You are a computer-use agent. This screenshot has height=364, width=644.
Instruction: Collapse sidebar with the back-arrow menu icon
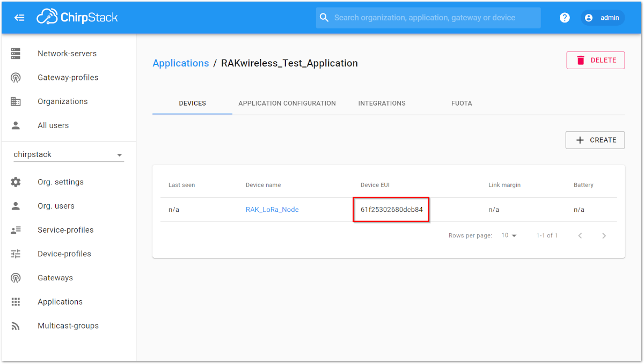19,18
